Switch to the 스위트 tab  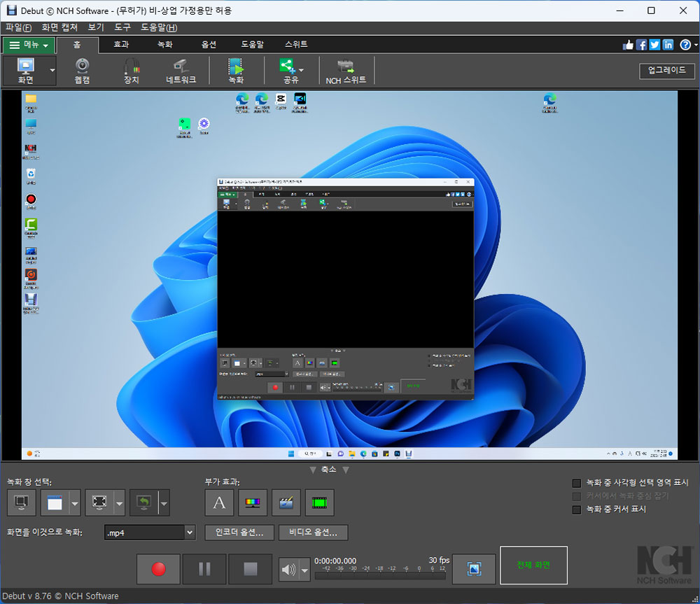click(x=296, y=45)
